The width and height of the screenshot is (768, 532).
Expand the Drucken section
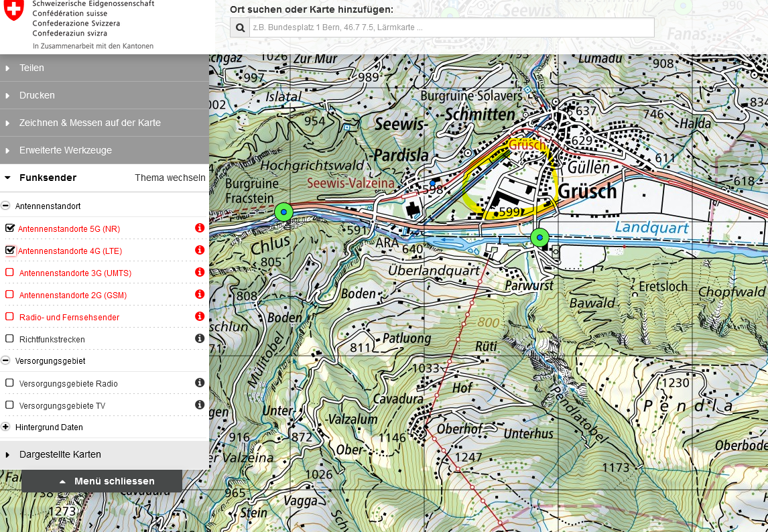(105, 96)
